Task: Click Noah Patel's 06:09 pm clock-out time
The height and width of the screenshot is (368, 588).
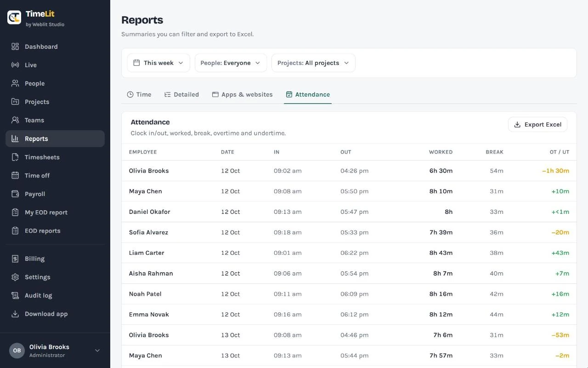Action: [354, 294]
